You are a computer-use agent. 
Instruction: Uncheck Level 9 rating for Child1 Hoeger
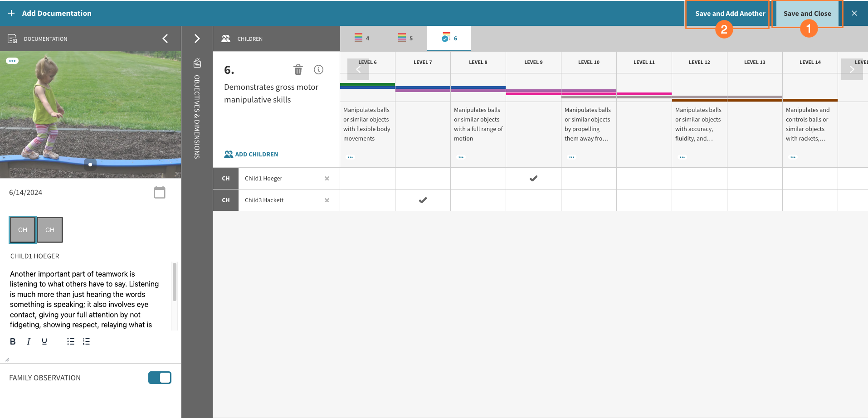point(533,178)
